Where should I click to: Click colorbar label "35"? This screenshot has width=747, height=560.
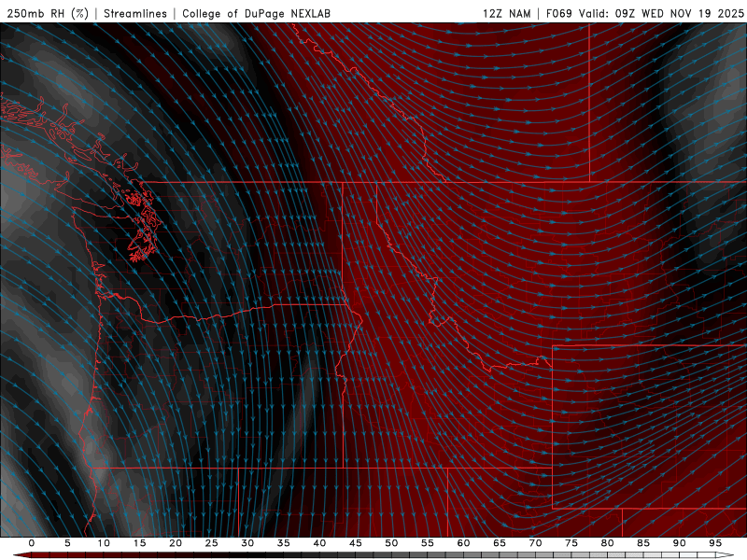tap(284, 543)
